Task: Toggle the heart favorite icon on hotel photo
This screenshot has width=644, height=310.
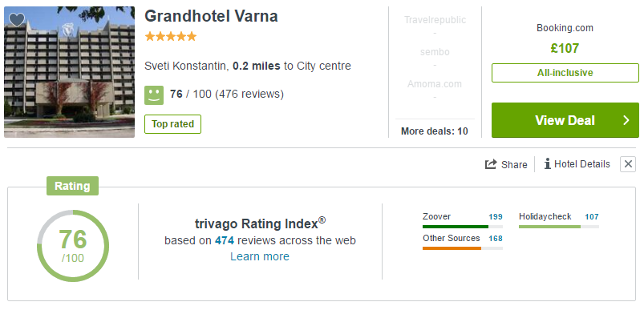Action: click(x=17, y=20)
